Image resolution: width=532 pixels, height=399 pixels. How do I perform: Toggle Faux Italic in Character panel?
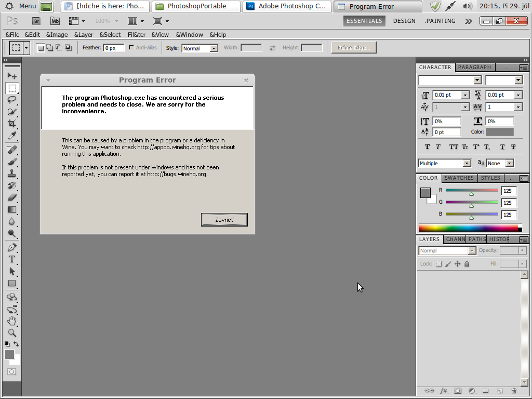[x=438, y=147]
